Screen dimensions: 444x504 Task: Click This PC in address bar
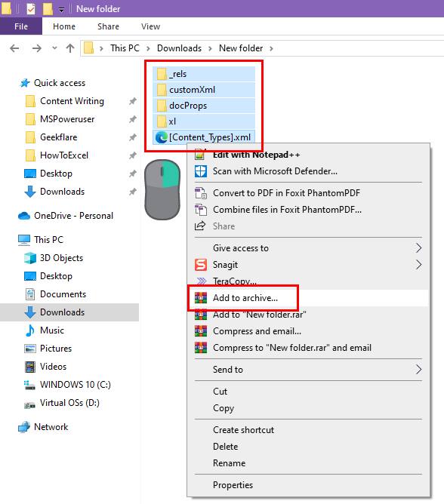(x=125, y=48)
